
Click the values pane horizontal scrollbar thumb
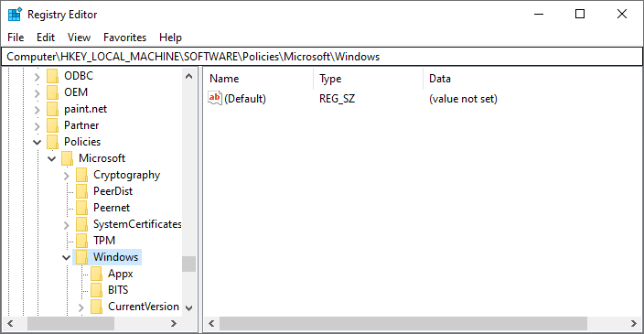[x=403, y=323]
